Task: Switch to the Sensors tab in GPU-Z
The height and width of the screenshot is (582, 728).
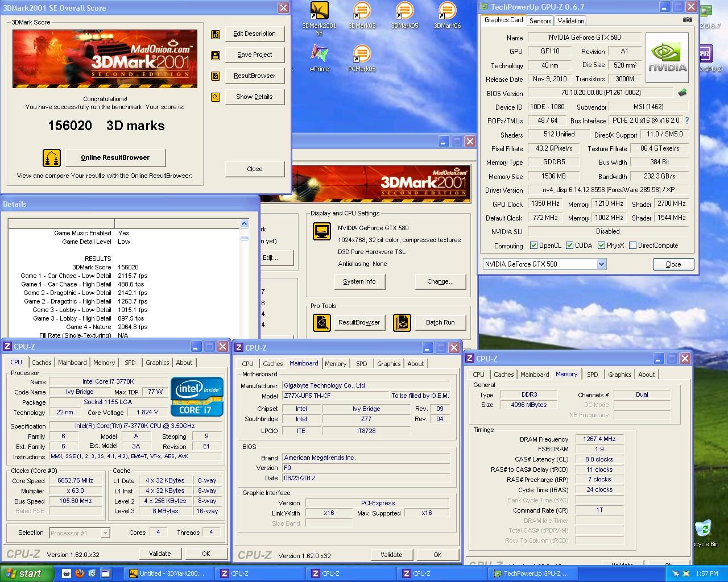Action: tap(540, 20)
